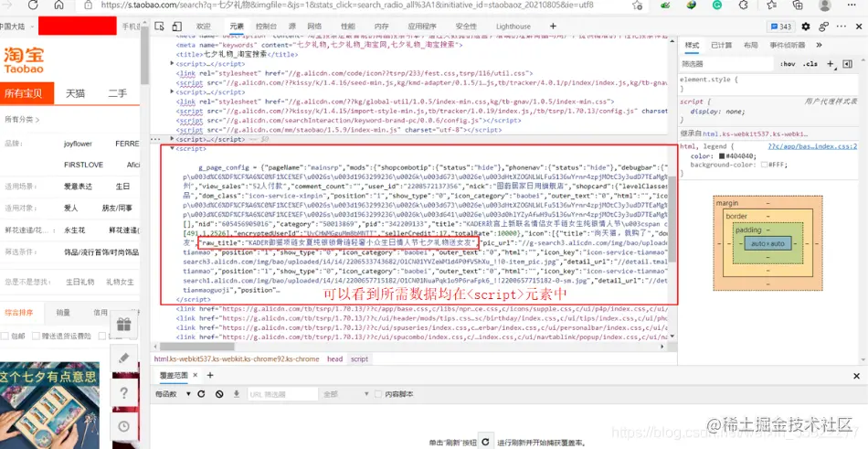Close the DevTools panel
The height and width of the screenshot is (449, 868).
[858, 27]
